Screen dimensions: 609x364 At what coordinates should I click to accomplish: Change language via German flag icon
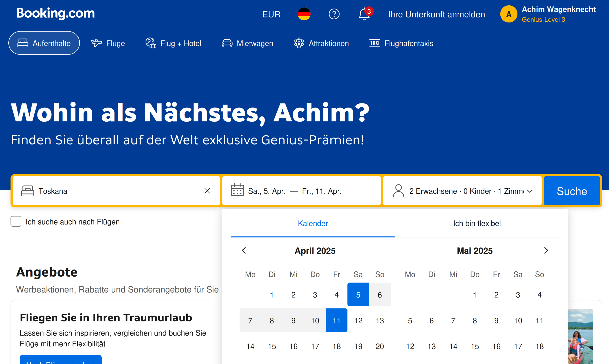pyautogui.click(x=304, y=14)
